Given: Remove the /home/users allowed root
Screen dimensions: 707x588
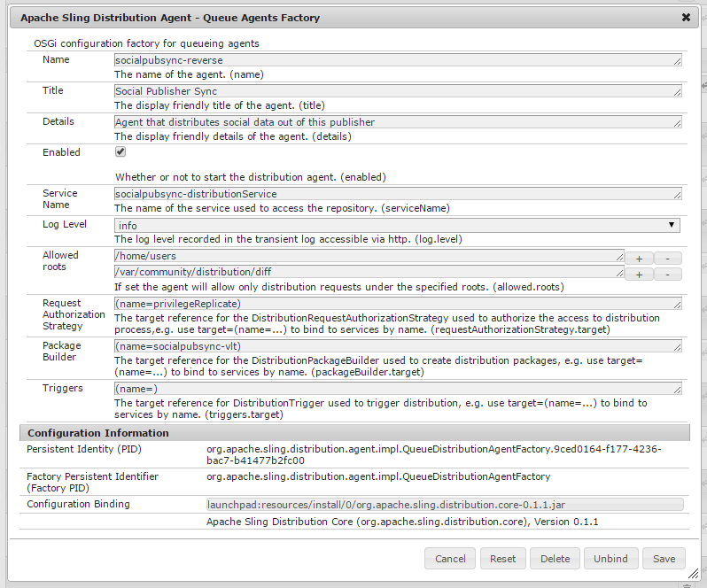Looking at the screenshot, I should coord(667,259).
